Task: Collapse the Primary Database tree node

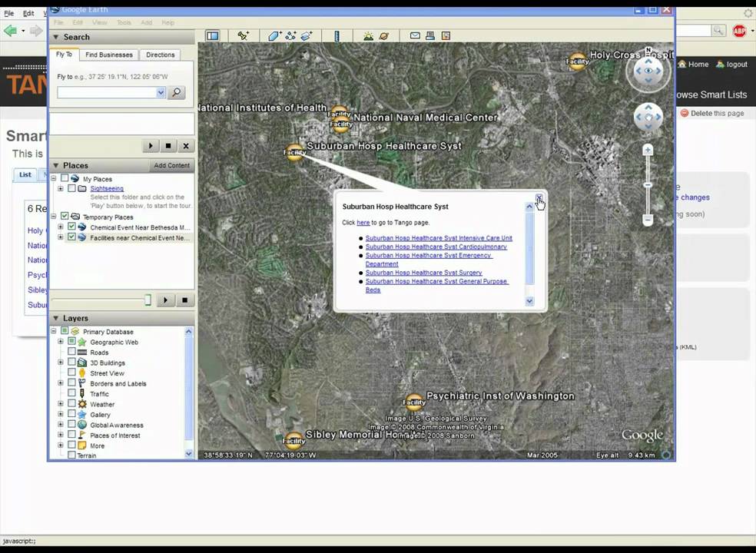Action: [54, 331]
